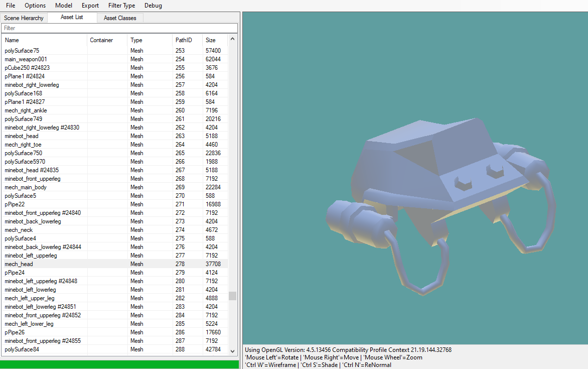Select the highlighted mech_head row
The width and height of the screenshot is (588, 369).
click(115, 264)
